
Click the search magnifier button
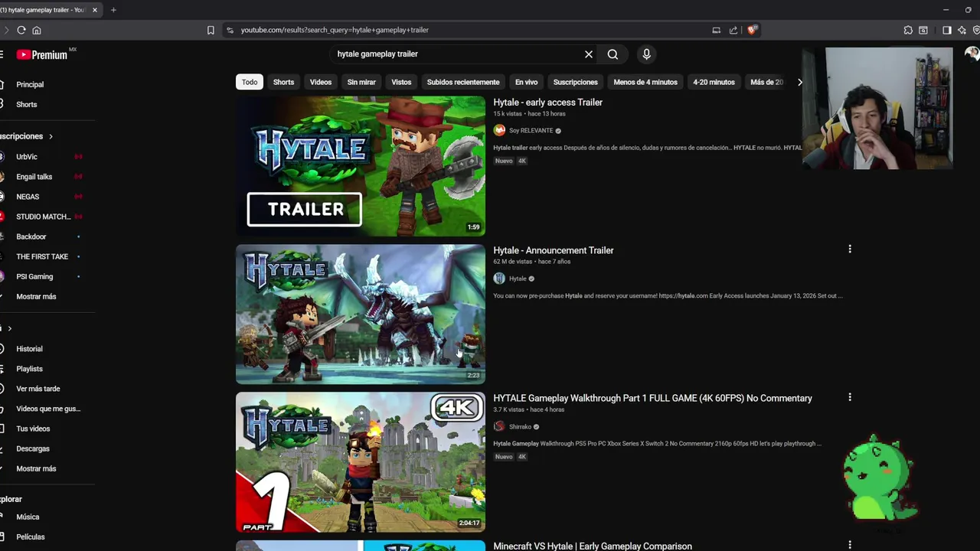[612, 54]
